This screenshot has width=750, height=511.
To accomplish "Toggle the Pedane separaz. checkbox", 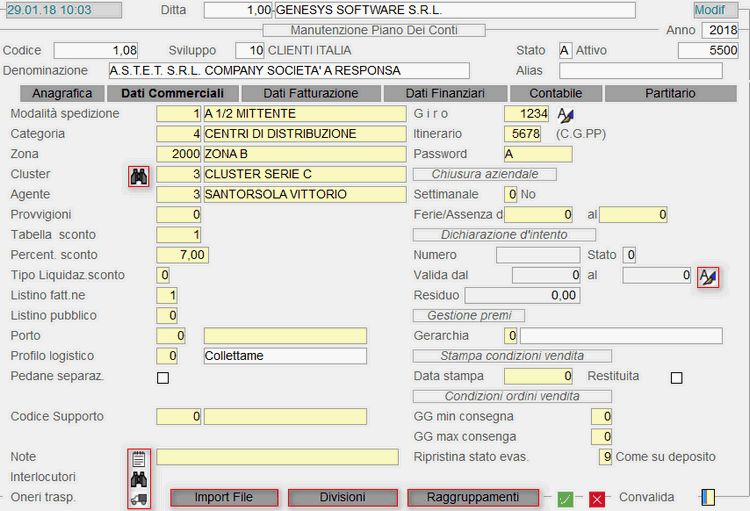I will tap(163, 378).
